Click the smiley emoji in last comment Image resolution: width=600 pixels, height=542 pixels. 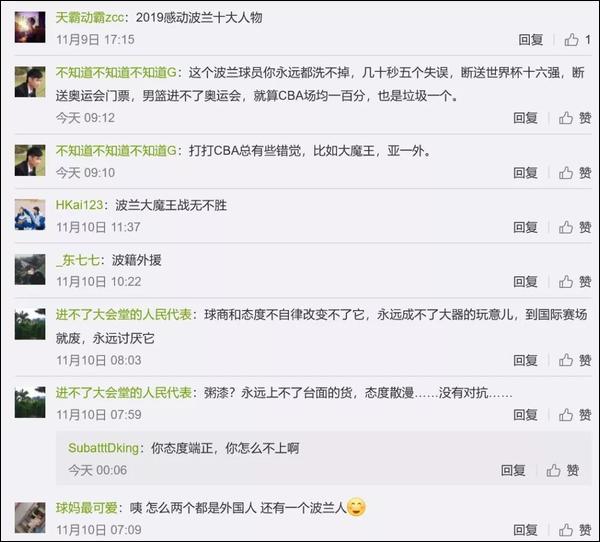tap(356, 507)
